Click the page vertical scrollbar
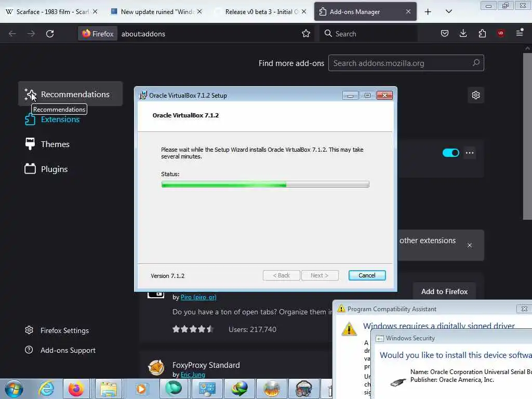 [528, 136]
